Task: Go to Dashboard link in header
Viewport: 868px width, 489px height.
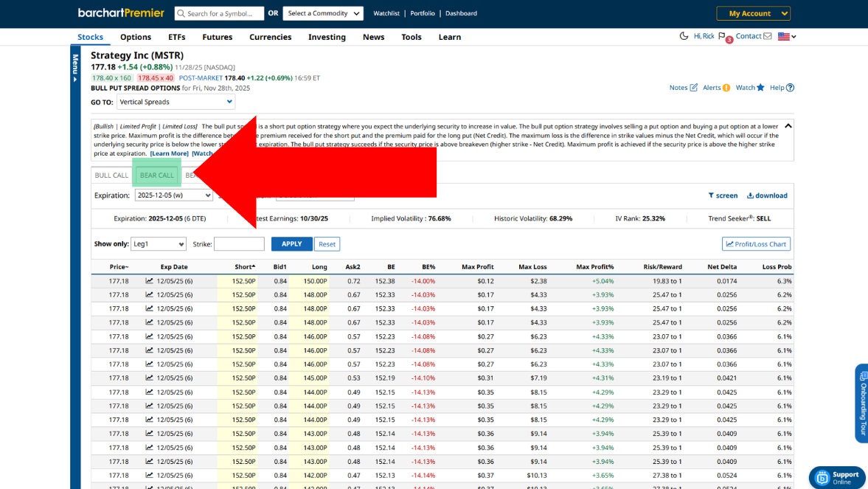Action: [x=461, y=13]
